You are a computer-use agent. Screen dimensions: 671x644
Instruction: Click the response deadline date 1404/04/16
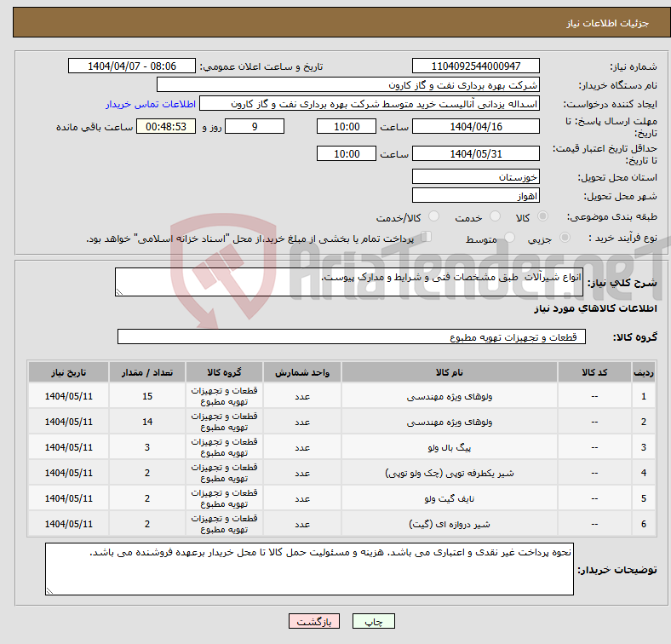(x=476, y=127)
